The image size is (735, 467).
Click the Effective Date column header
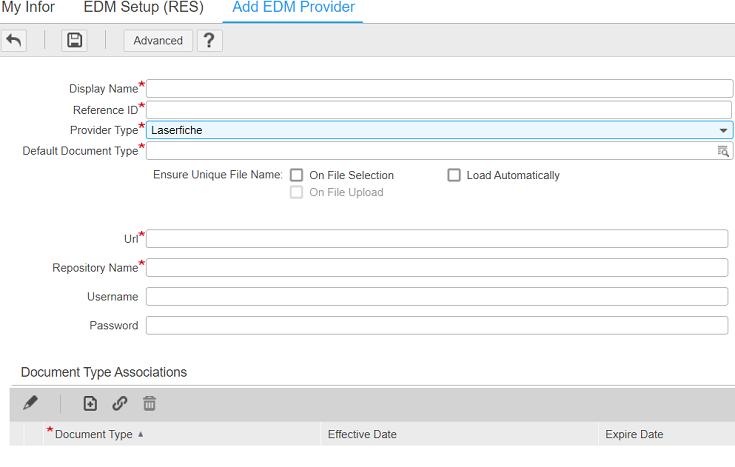pos(362,434)
